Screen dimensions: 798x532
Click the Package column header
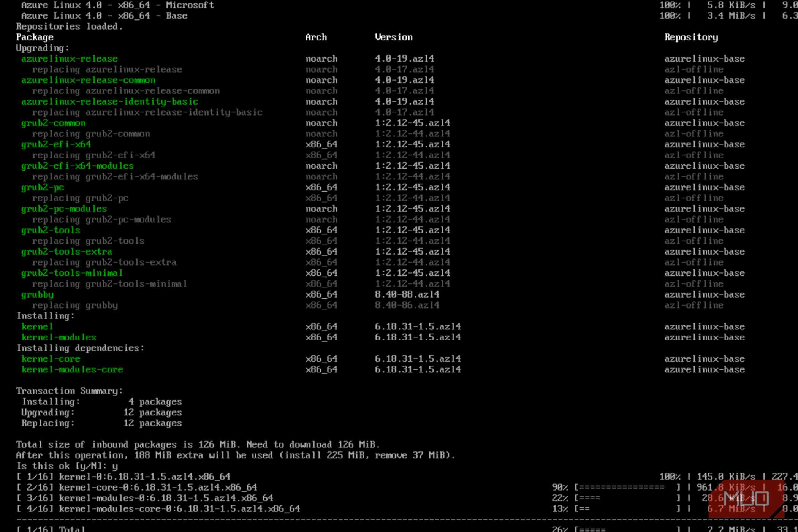(35, 38)
